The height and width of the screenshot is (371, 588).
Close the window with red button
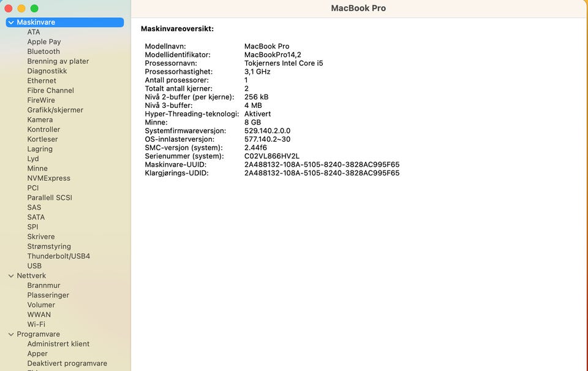tap(9, 8)
